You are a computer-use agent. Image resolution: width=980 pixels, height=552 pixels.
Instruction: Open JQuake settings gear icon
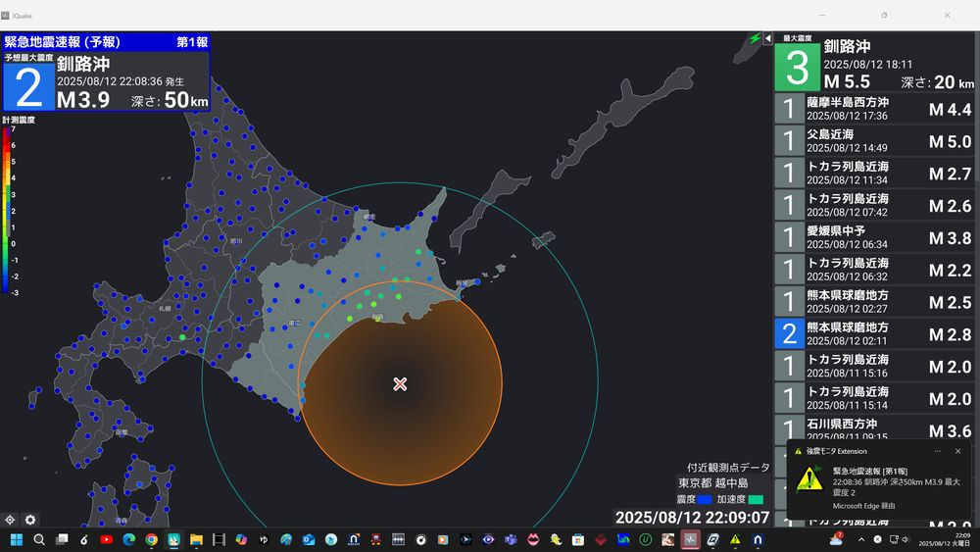click(30, 520)
